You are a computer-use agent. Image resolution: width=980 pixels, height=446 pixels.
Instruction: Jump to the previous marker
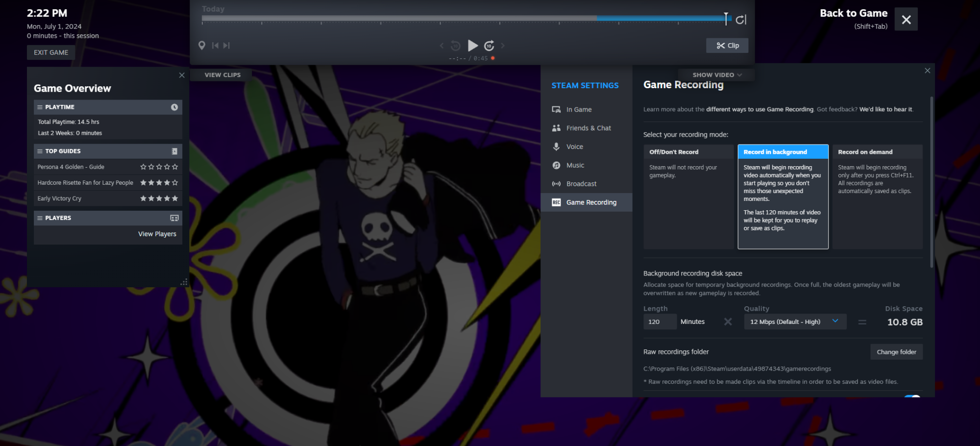coord(215,46)
